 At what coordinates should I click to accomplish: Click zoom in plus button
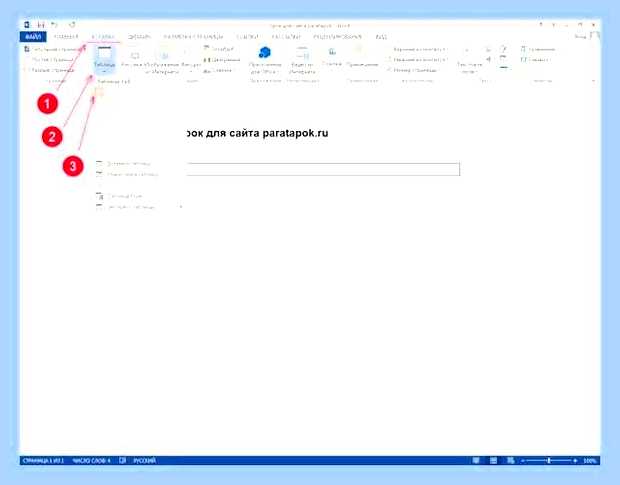(x=575, y=461)
